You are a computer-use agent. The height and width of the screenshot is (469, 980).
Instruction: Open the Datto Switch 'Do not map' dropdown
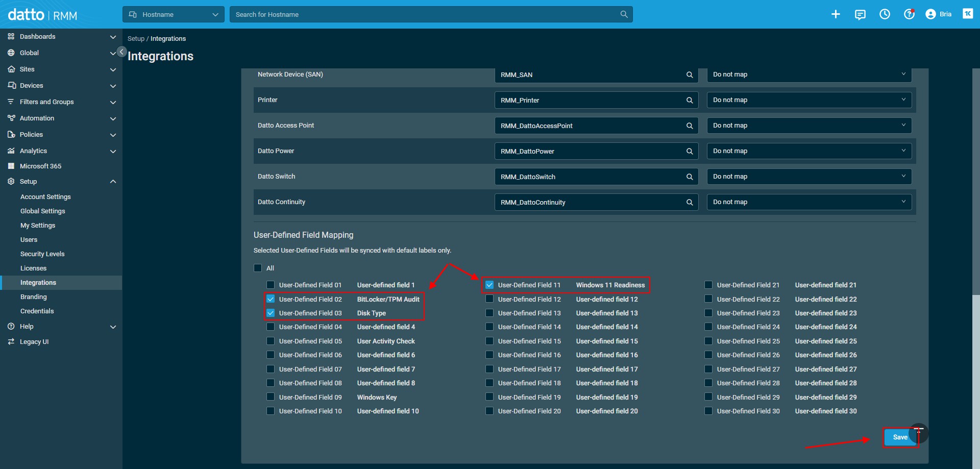[808, 177]
